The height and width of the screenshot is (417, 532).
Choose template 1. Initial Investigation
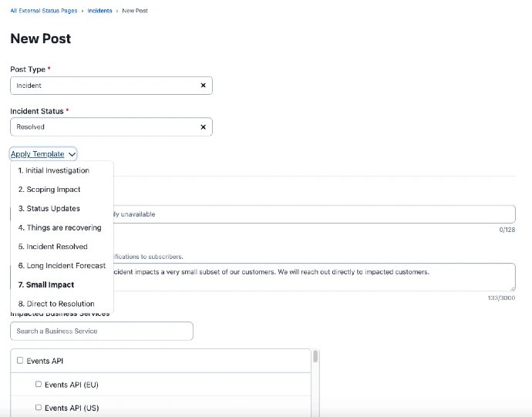pyautogui.click(x=62, y=170)
